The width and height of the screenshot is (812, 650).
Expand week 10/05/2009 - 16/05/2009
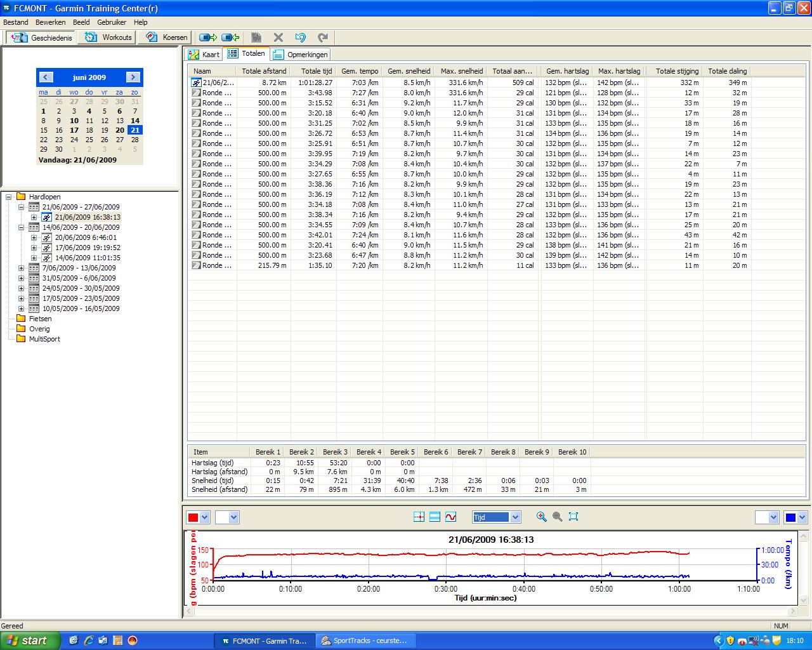pos(21,308)
